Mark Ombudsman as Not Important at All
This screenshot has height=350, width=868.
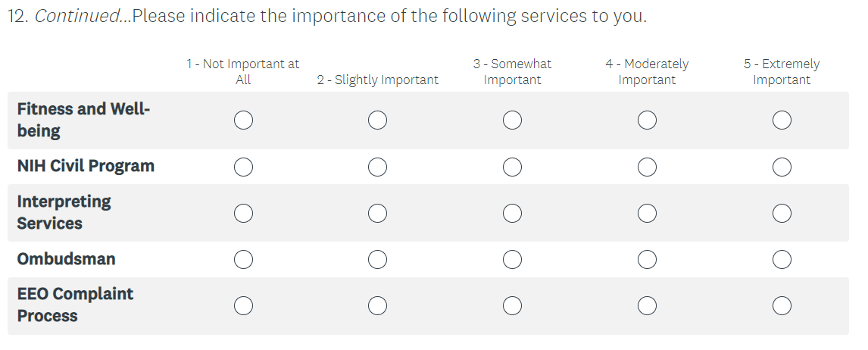point(243,259)
